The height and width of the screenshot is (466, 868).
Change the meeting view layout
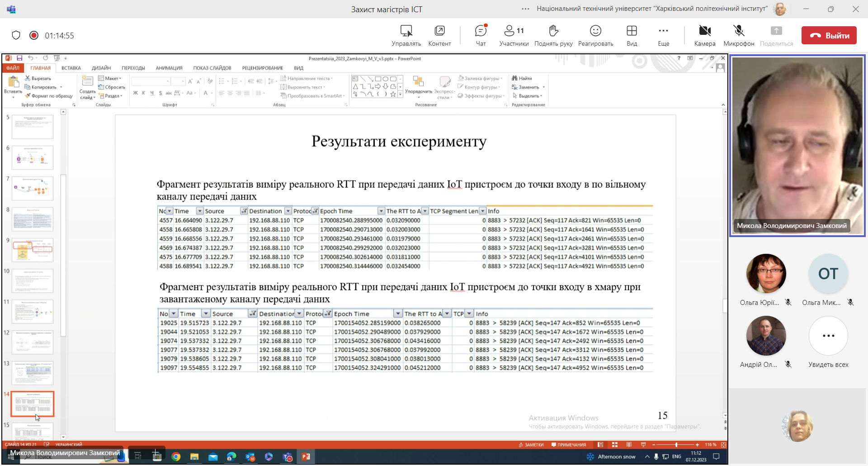point(632,35)
